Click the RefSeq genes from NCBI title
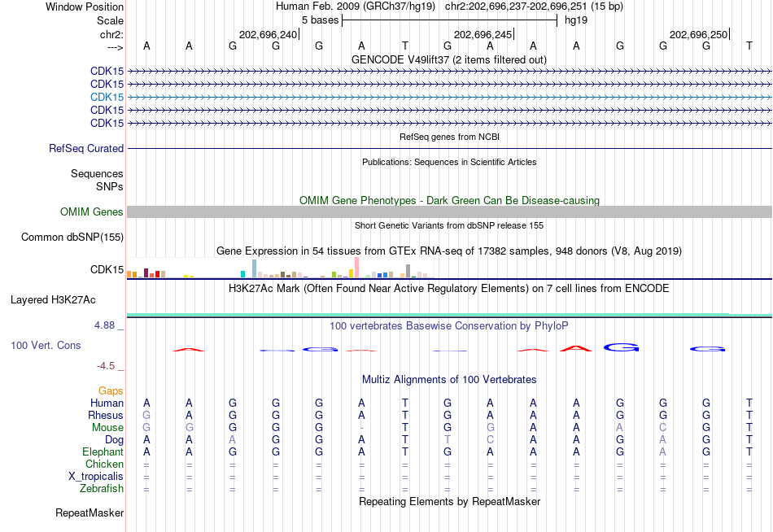This screenshot has height=532, width=773. (450, 137)
